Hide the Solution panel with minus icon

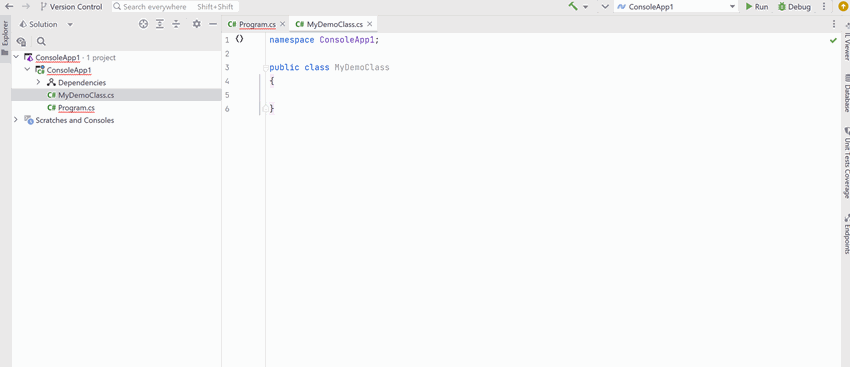[213, 24]
